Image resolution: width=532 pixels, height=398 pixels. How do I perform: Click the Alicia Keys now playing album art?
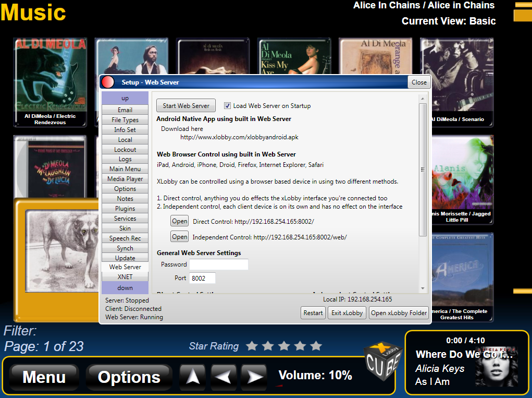click(497, 367)
